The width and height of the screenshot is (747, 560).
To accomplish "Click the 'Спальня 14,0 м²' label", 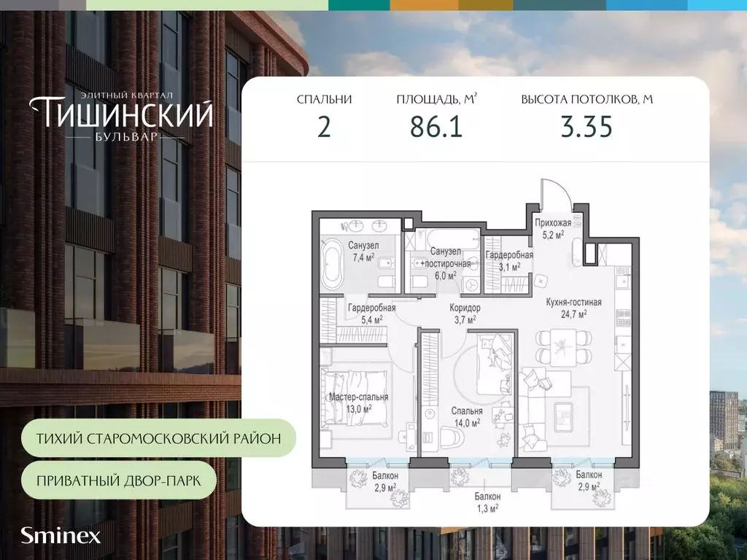I will pyautogui.click(x=467, y=416).
